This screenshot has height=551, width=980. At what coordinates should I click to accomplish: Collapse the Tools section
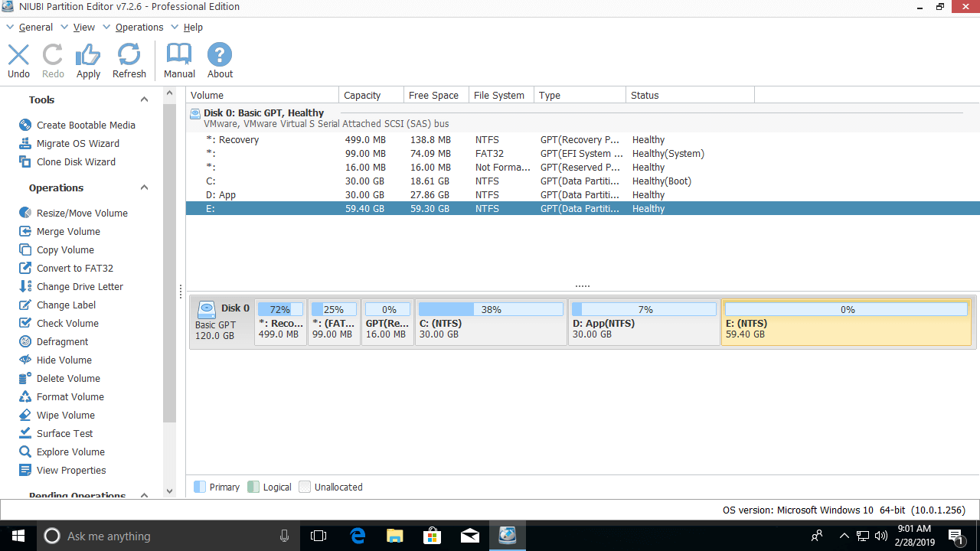(144, 99)
